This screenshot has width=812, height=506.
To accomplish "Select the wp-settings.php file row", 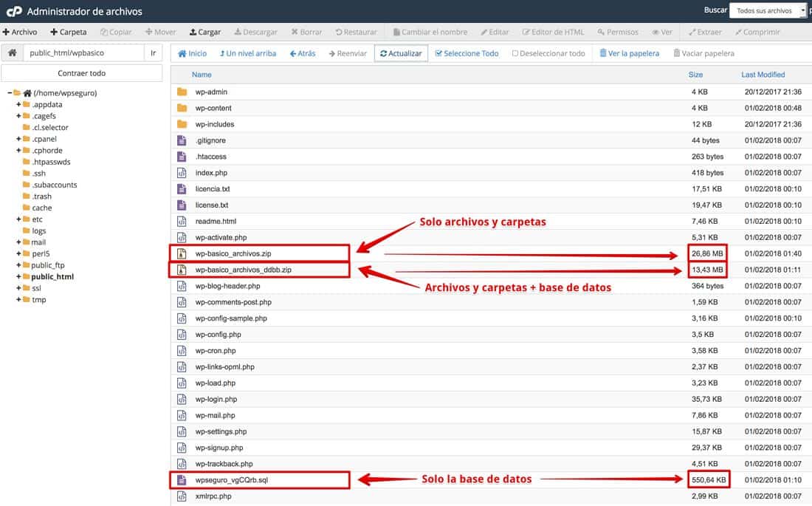I will pyautogui.click(x=491, y=431).
